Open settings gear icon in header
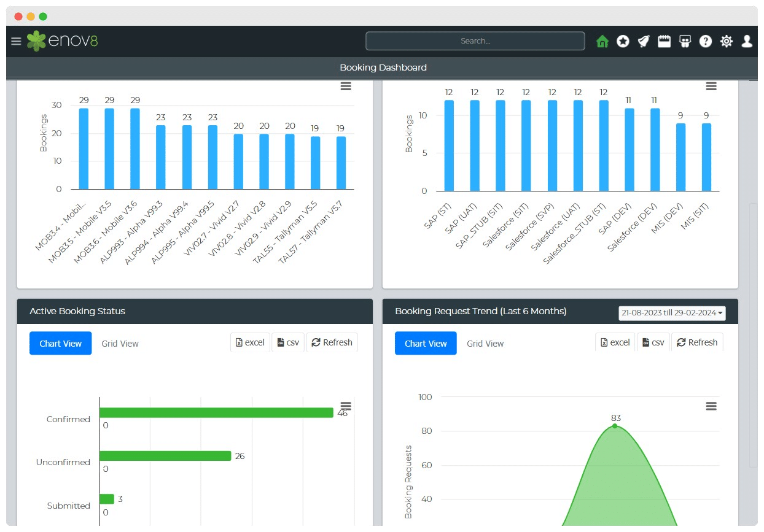 coord(727,41)
